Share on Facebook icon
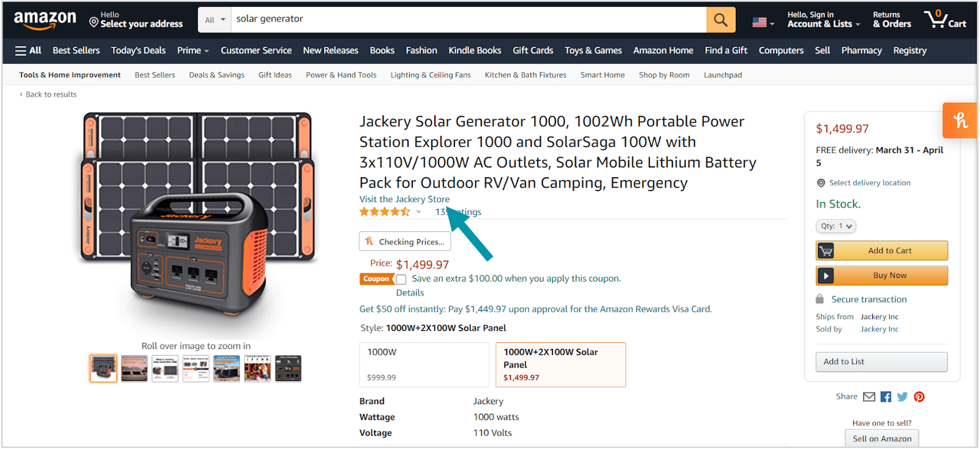Viewport: 980px width, 449px height. 886,397
